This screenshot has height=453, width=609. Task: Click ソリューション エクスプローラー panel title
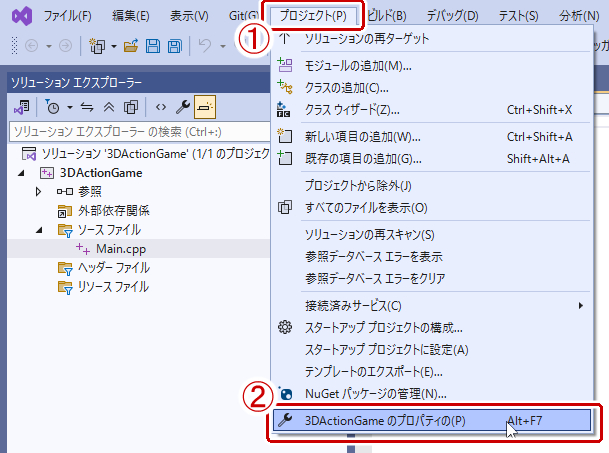click(76, 83)
